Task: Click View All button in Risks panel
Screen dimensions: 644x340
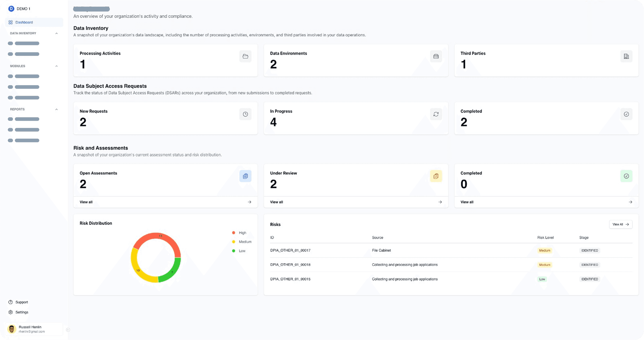Action: point(620,224)
